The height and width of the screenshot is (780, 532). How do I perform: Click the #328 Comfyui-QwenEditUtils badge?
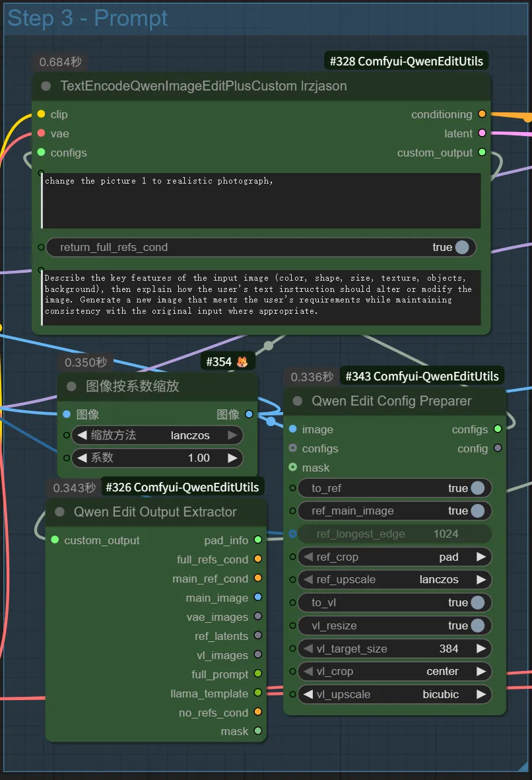pyautogui.click(x=407, y=61)
